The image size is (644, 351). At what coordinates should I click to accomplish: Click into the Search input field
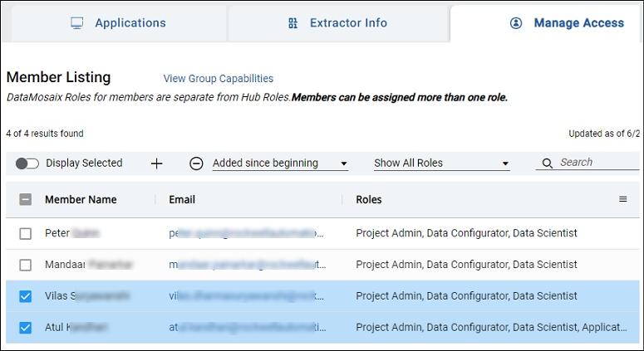coord(597,163)
